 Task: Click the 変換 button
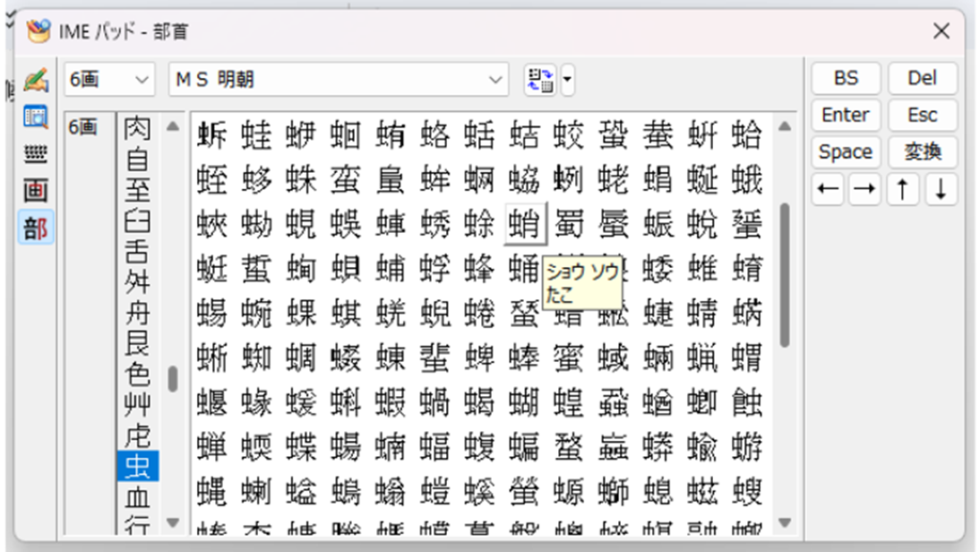pos(923,151)
